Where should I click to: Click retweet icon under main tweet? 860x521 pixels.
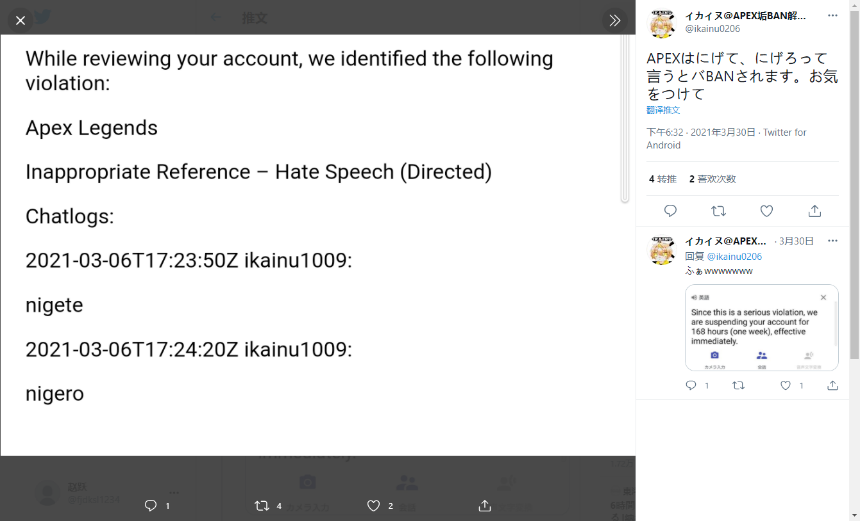(x=718, y=211)
